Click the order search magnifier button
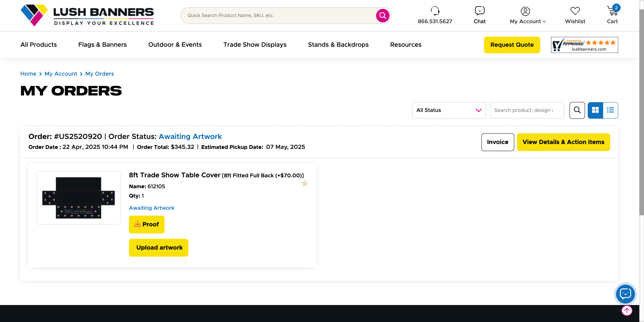Screen dimensions: 644x322 coord(577,110)
